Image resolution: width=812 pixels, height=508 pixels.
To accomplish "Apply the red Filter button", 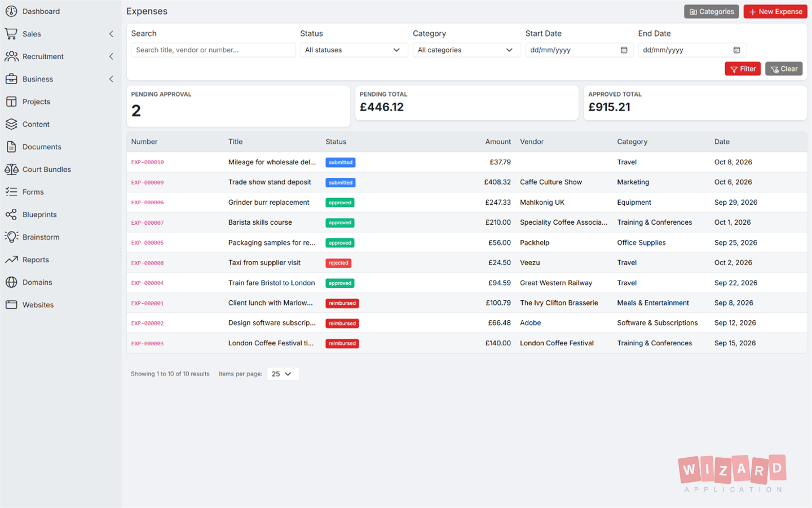I will tap(743, 69).
